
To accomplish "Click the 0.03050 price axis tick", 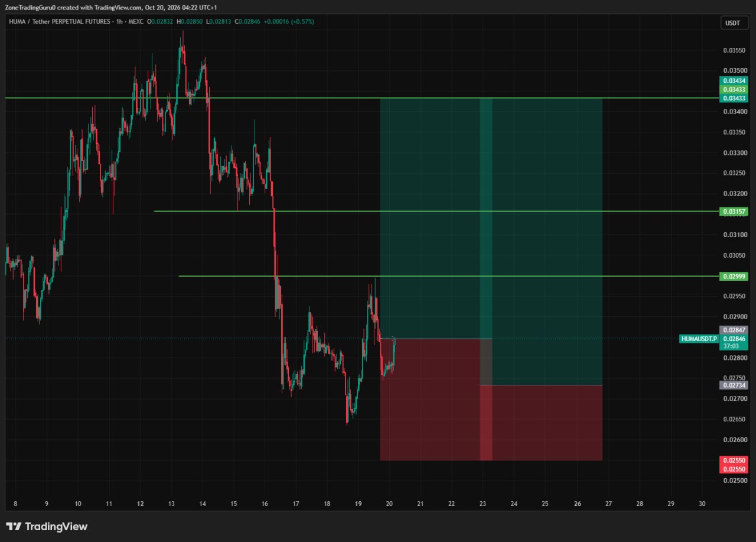I will point(734,255).
